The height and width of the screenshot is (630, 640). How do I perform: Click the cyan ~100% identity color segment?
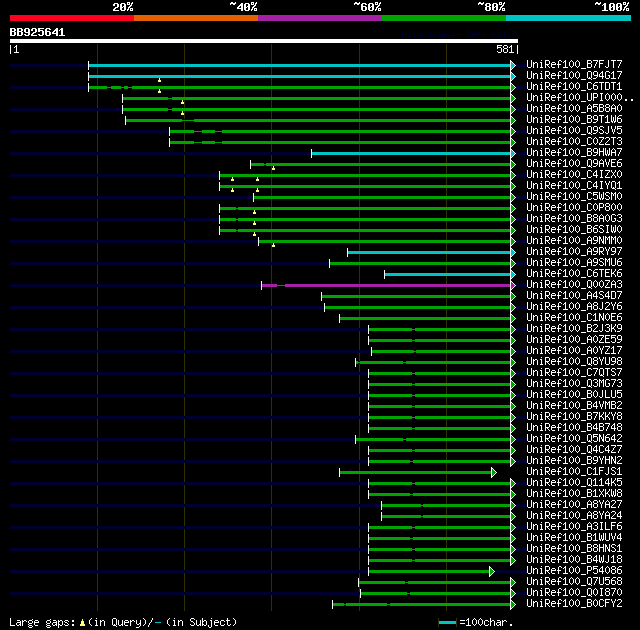(x=569, y=18)
